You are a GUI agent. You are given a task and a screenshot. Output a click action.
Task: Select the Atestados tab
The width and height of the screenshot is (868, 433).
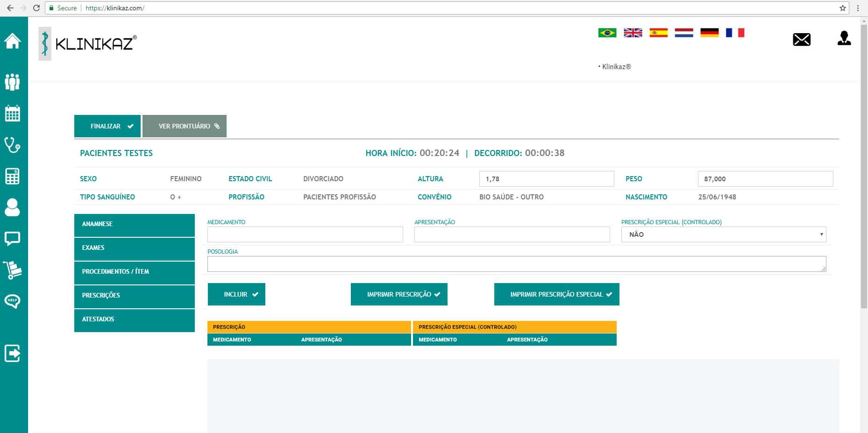click(135, 319)
